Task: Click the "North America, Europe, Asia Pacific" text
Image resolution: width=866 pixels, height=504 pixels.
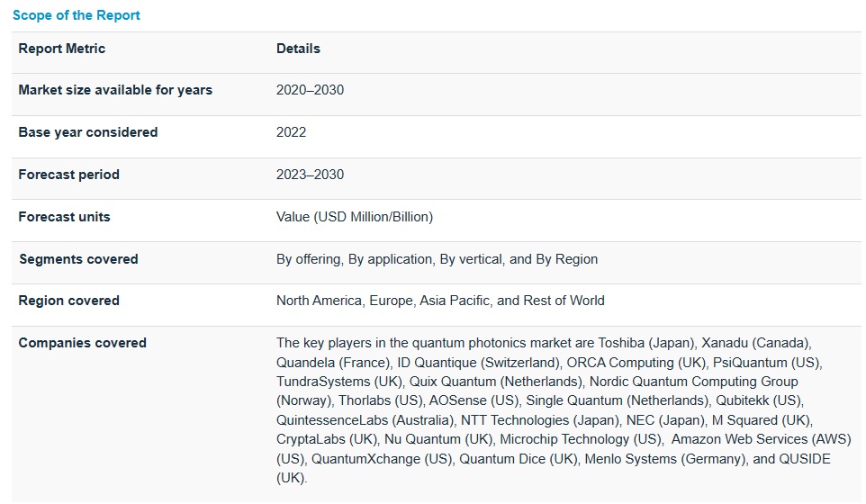Action: tap(384, 301)
